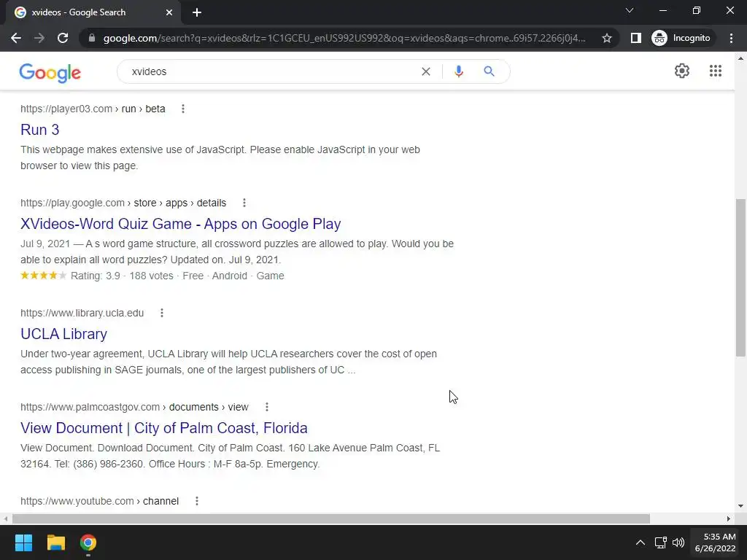
Task: Bookmark this tab with the star icon
Action: (x=606, y=38)
